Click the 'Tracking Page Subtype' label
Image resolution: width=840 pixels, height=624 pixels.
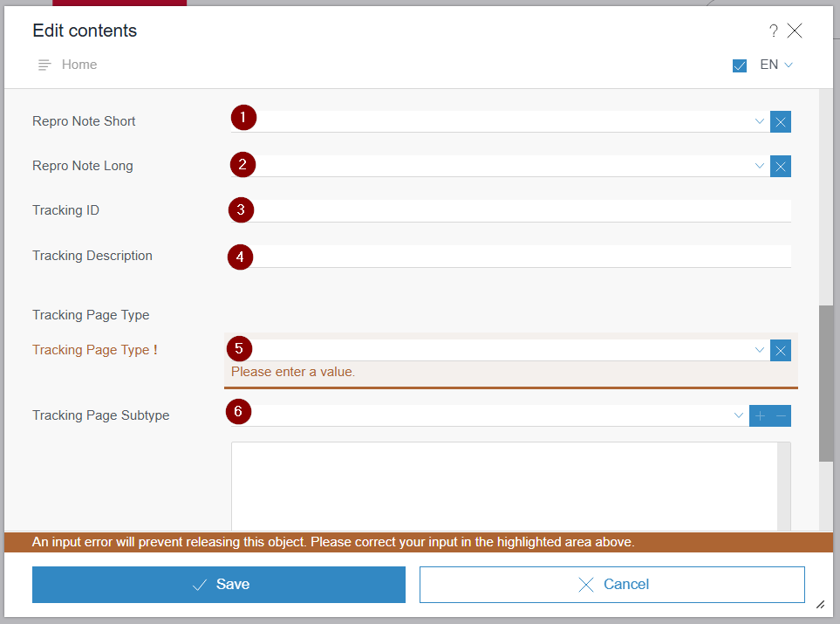(100, 415)
